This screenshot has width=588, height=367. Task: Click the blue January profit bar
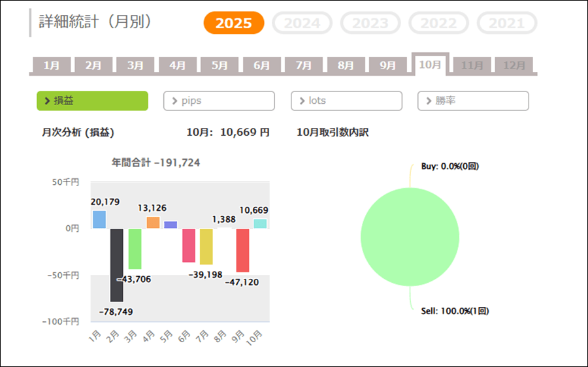click(99, 219)
